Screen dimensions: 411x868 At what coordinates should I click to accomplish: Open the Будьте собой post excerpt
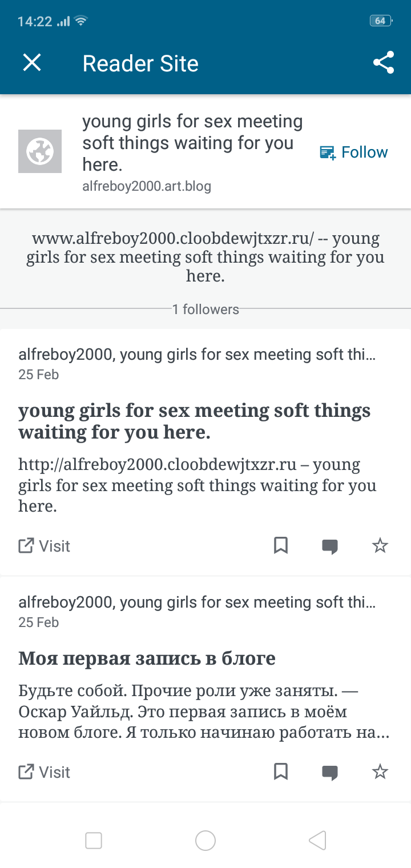(x=203, y=713)
